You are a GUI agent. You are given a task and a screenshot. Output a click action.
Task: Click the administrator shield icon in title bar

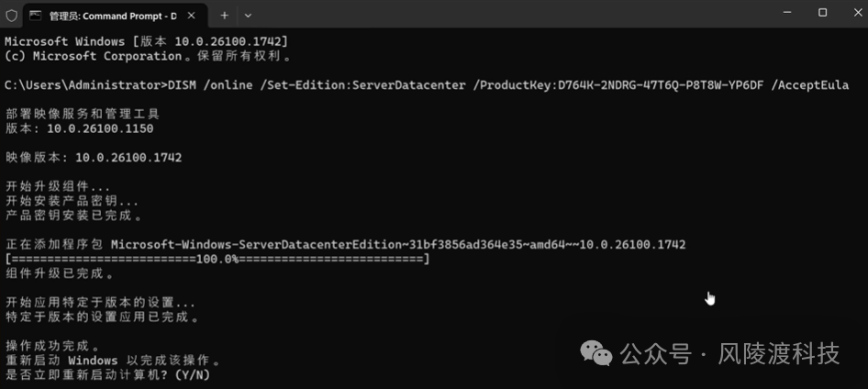click(x=11, y=15)
